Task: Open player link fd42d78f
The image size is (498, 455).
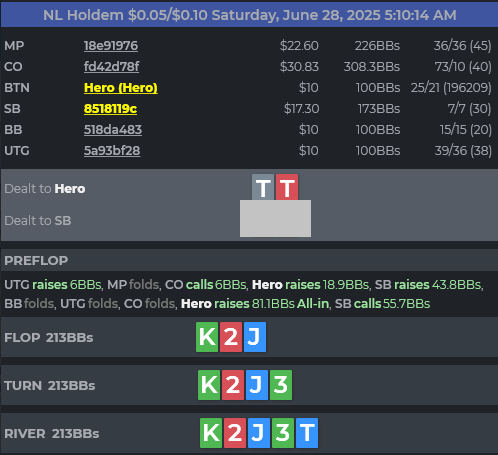Action: (111, 67)
